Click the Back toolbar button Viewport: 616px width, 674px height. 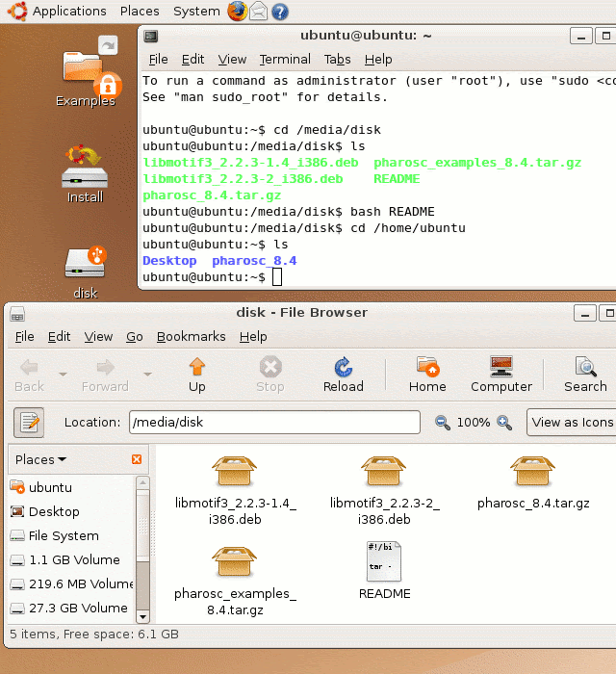tap(29, 376)
